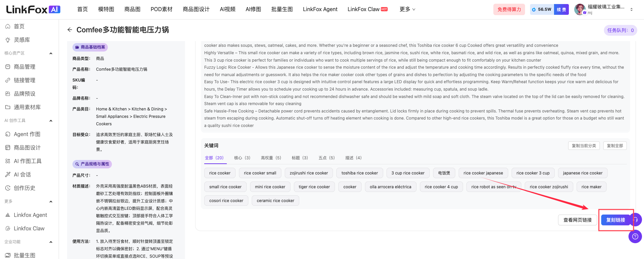Click the 批量生图 sidebar icon

click(8, 255)
